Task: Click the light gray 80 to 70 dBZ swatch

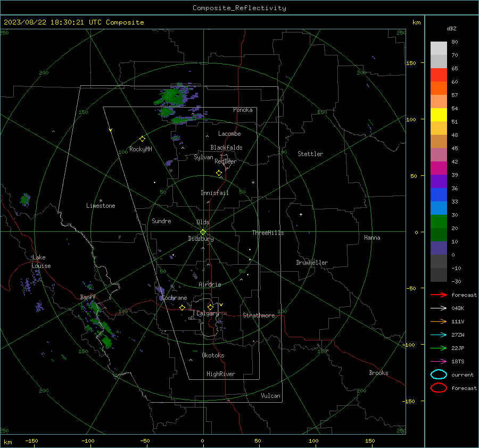Action: pos(439,48)
